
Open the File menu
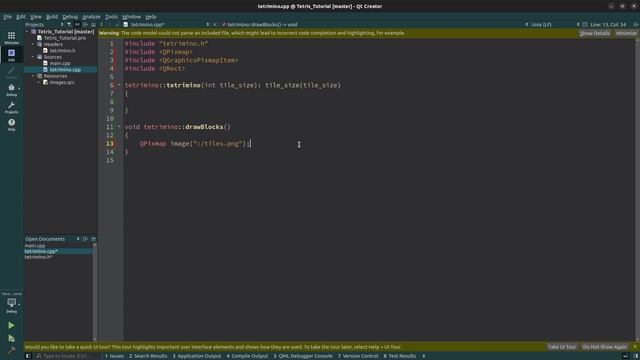click(8, 17)
